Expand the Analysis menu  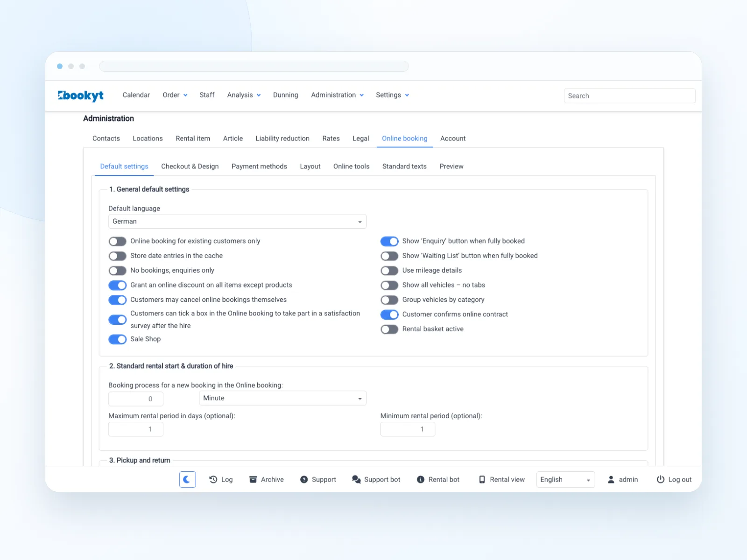coord(244,95)
